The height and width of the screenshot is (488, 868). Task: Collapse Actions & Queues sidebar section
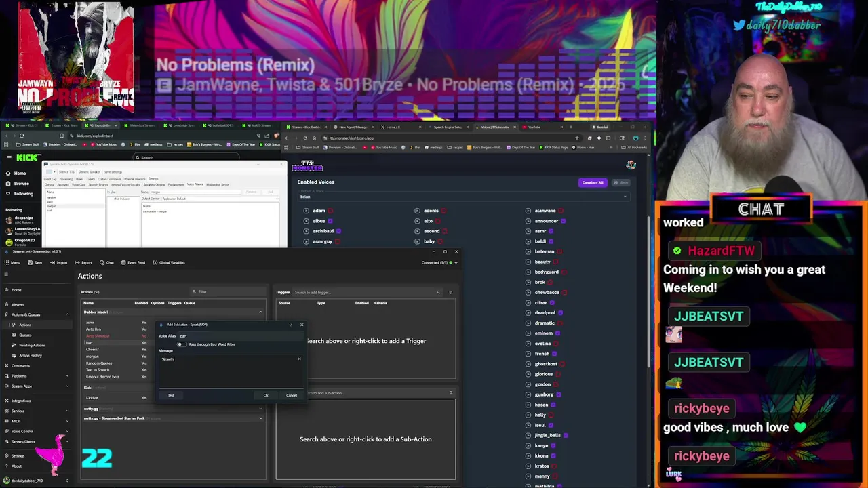[66, 314]
